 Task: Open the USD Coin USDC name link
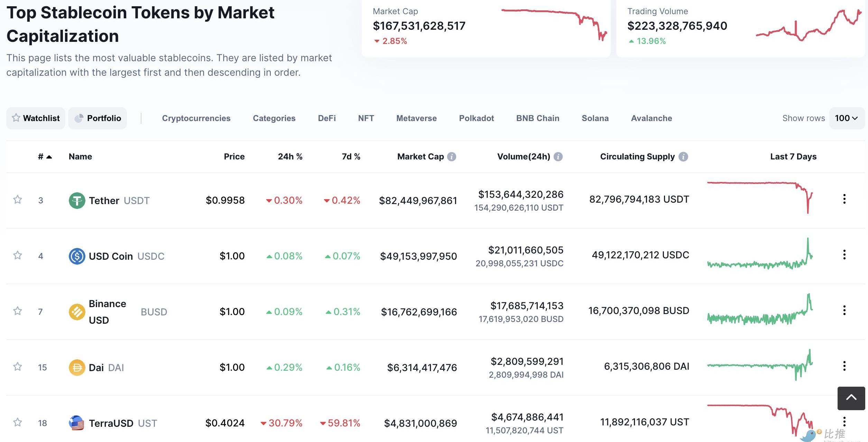(127, 256)
